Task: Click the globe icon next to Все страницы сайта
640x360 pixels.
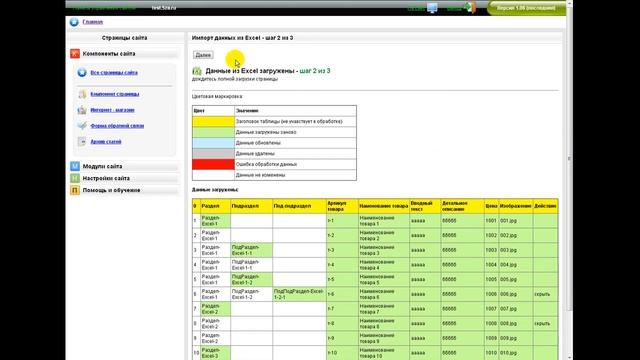Action: point(82,73)
